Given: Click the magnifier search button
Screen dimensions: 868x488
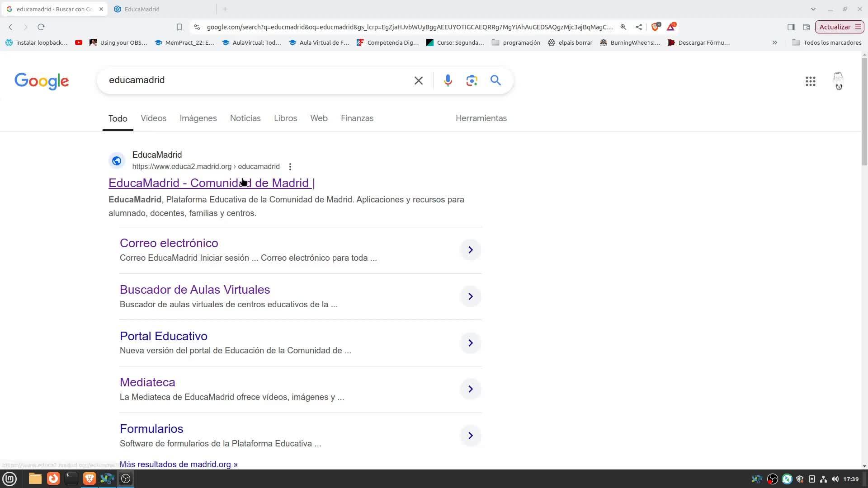Looking at the screenshot, I should pos(495,80).
